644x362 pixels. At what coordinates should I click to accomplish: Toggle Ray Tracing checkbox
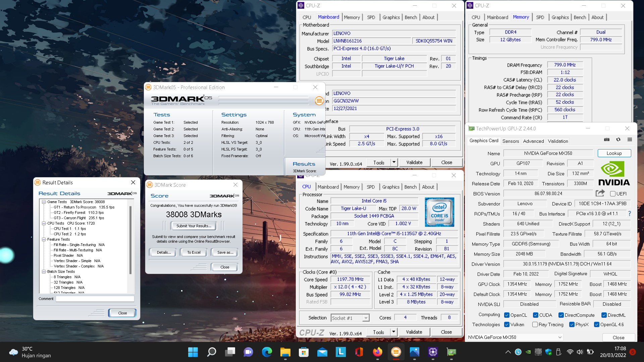point(535,324)
